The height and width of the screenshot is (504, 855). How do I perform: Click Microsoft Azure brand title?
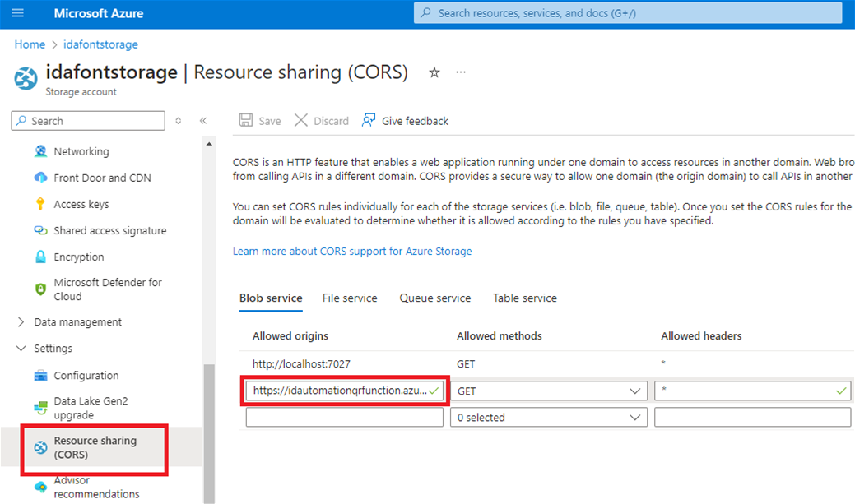point(98,13)
